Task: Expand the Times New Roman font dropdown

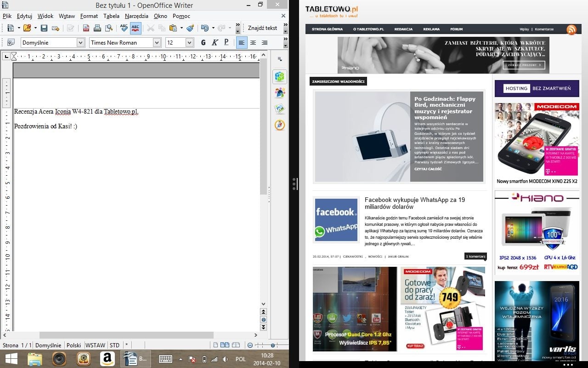Action: coord(157,42)
